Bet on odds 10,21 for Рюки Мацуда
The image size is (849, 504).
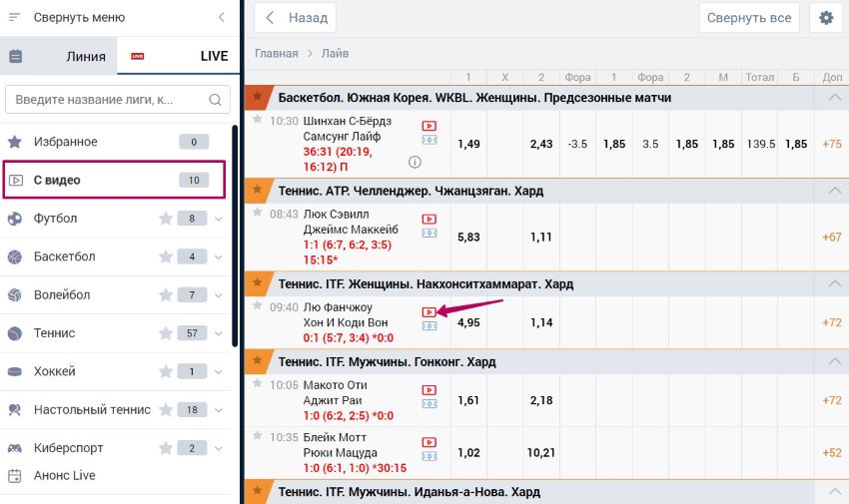click(541, 453)
